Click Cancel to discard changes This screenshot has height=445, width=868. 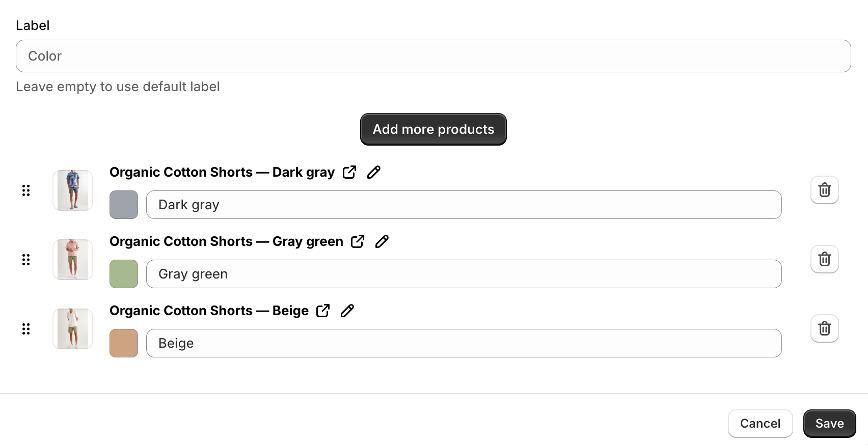point(760,423)
